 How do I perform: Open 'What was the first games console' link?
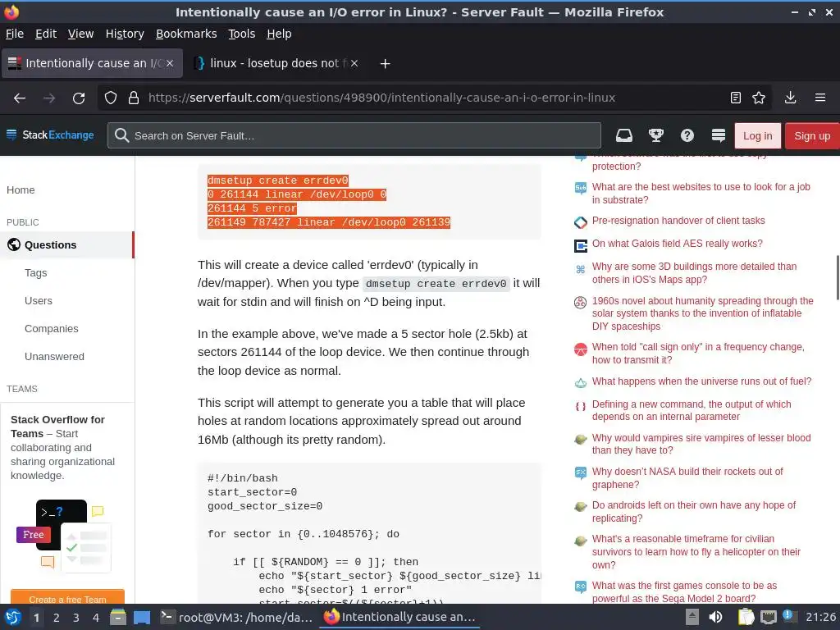684,591
